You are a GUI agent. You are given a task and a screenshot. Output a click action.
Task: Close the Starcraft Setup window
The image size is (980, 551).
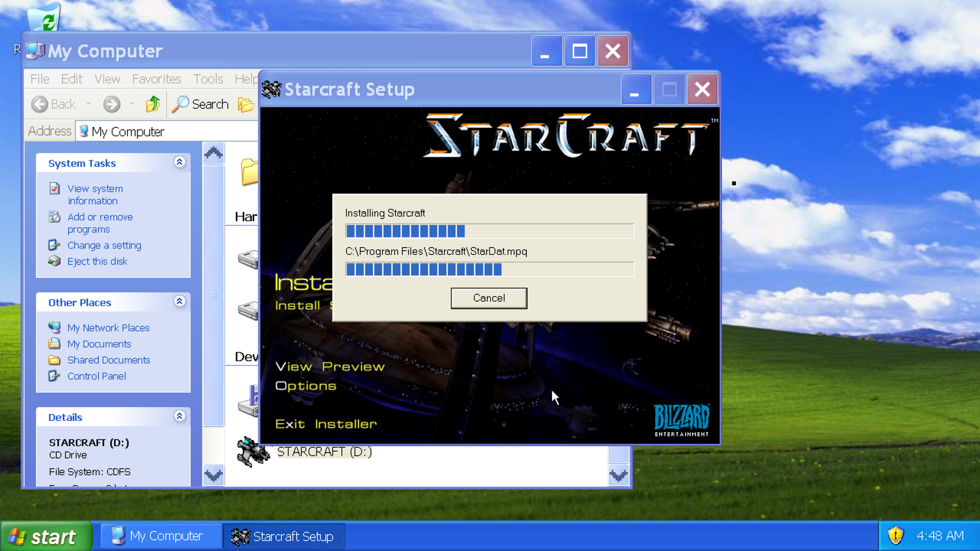pyautogui.click(x=702, y=89)
